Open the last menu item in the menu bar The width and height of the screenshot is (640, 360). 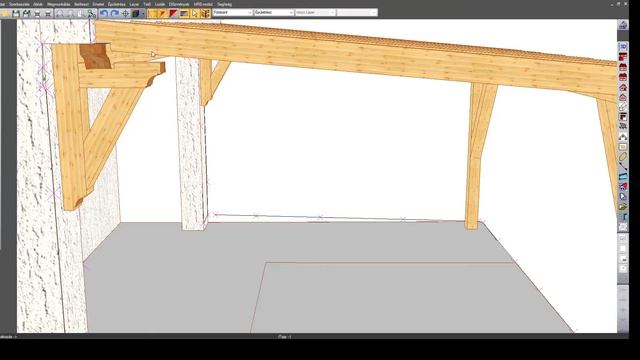pyautogui.click(x=224, y=4)
